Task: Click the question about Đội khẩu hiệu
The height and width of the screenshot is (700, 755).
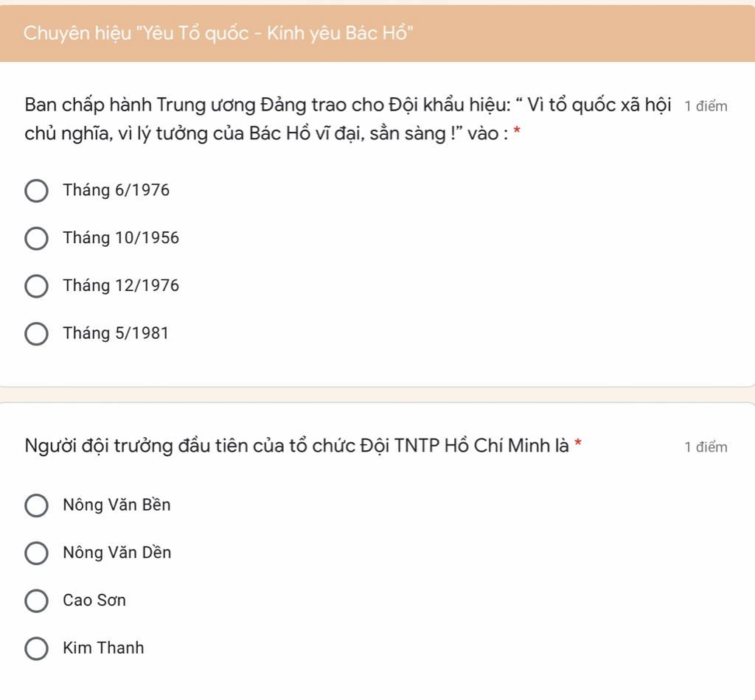Action: (x=348, y=119)
